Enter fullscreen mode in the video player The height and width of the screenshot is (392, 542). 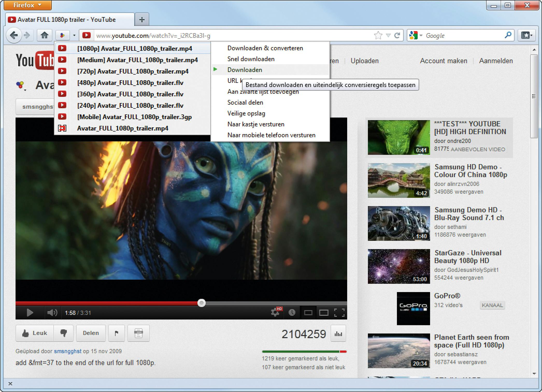coord(339,313)
